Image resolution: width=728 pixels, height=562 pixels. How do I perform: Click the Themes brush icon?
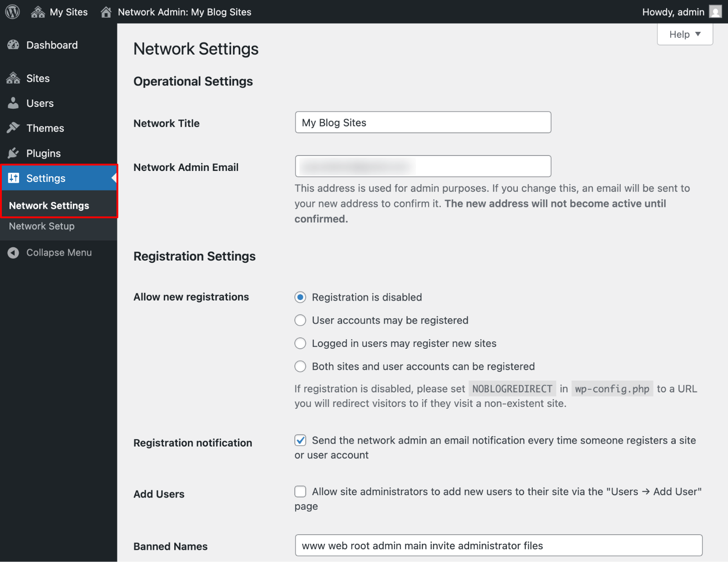tap(13, 128)
